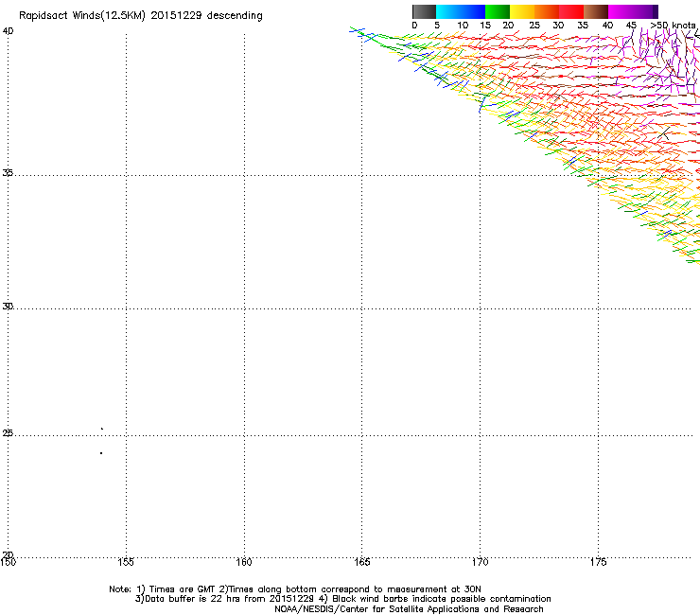
Task: Click the longitude axis label "165"
Action: click(x=361, y=562)
